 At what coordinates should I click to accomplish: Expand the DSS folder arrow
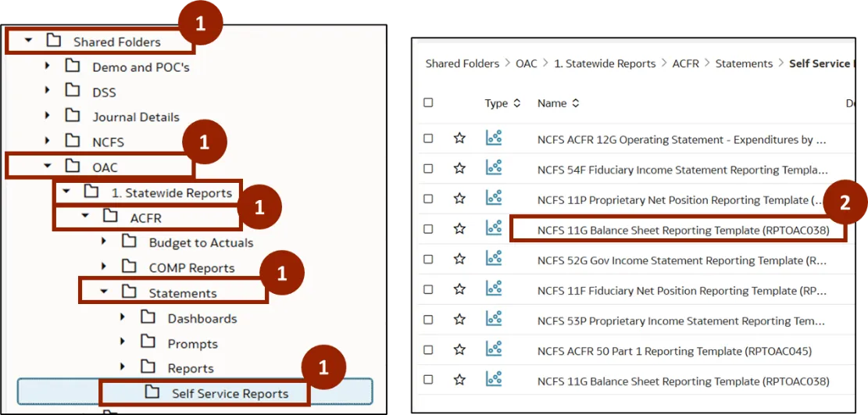(47, 91)
